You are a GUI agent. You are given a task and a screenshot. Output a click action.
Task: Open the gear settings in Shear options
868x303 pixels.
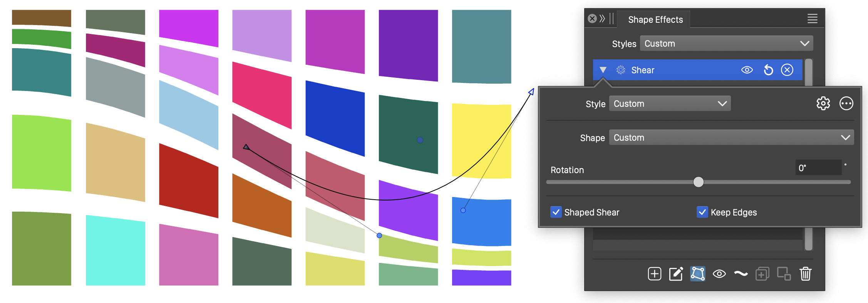pyautogui.click(x=823, y=104)
